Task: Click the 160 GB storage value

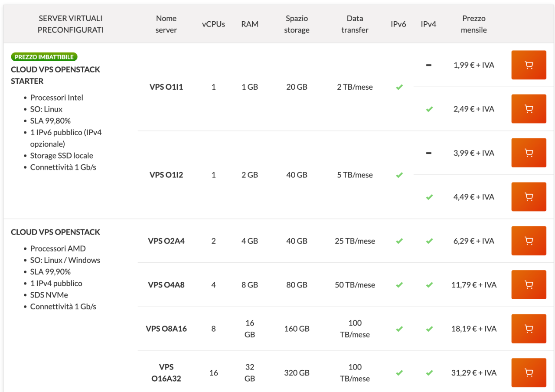Action: tap(297, 329)
